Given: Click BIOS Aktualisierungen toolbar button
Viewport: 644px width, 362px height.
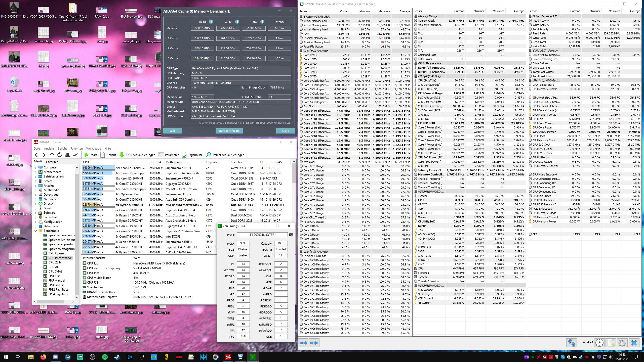Looking at the screenshot, I should pyautogui.click(x=137, y=155).
